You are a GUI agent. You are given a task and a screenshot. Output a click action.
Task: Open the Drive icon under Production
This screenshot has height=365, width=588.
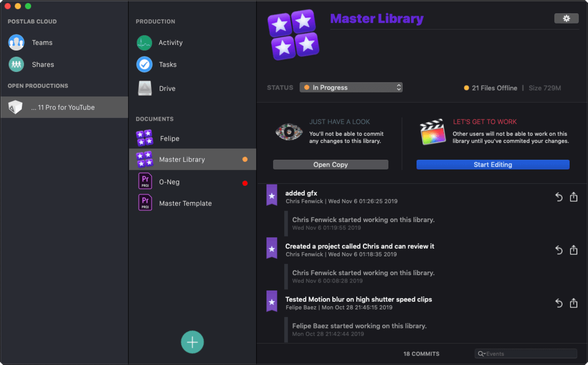[x=145, y=89]
